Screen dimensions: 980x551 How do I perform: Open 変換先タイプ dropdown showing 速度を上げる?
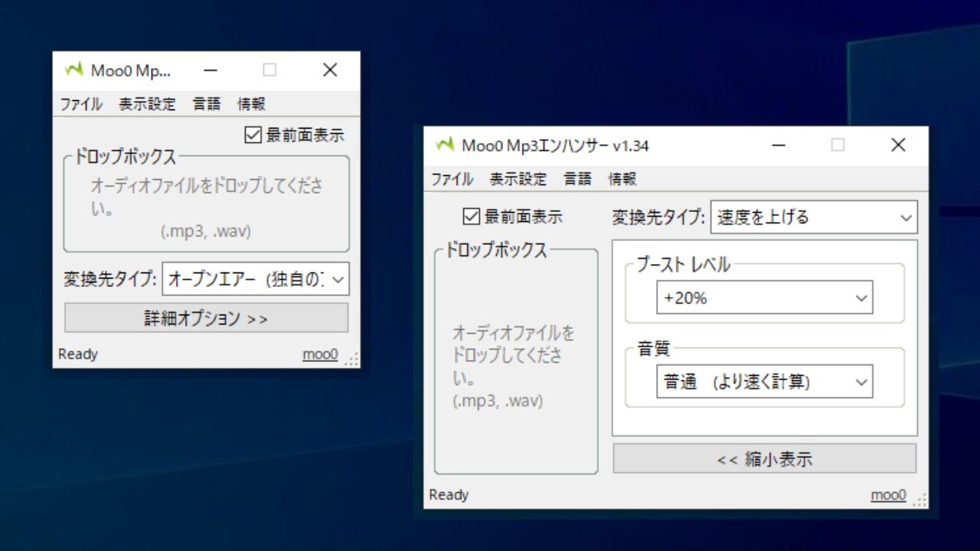(814, 217)
